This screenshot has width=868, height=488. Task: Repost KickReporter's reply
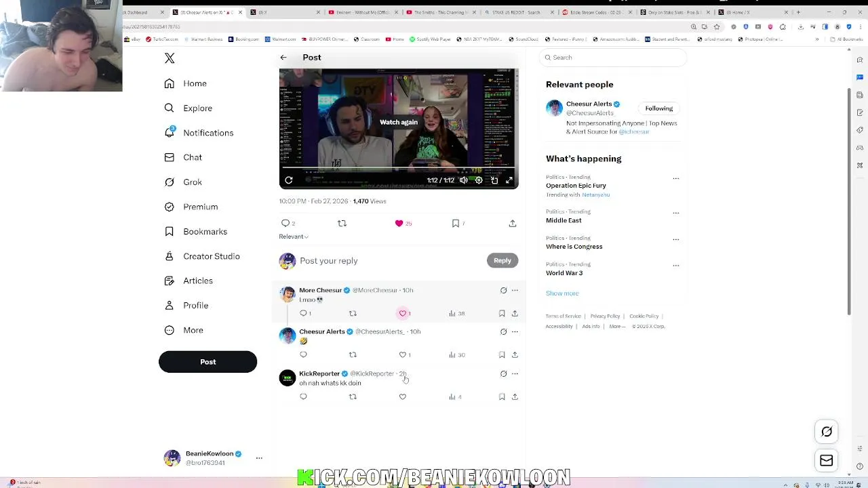pos(353,396)
